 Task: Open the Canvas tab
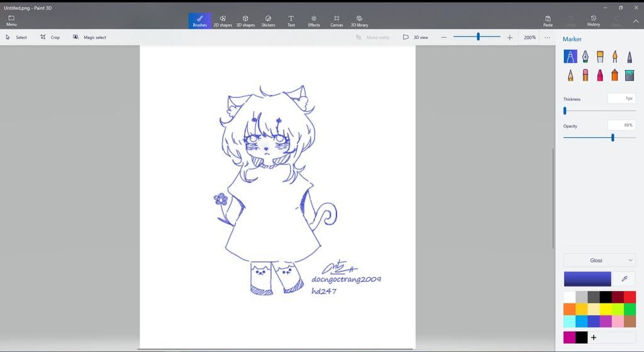pyautogui.click(x=336, y=21)
